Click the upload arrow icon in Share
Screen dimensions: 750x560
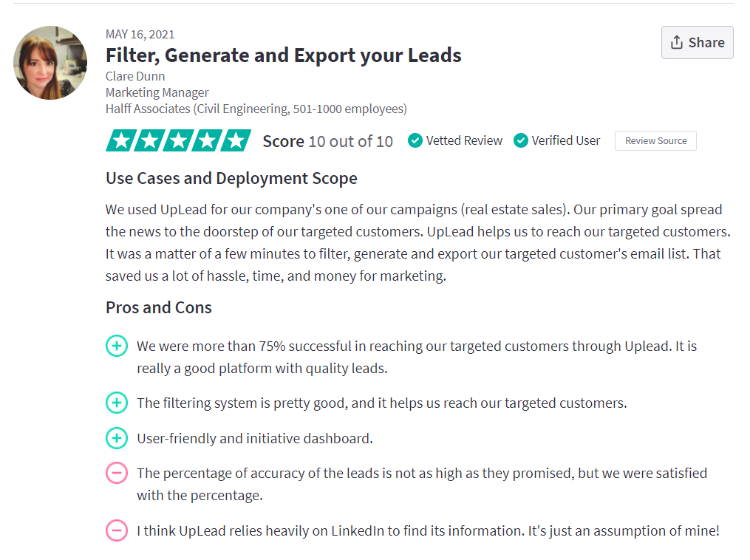(676, 42)
